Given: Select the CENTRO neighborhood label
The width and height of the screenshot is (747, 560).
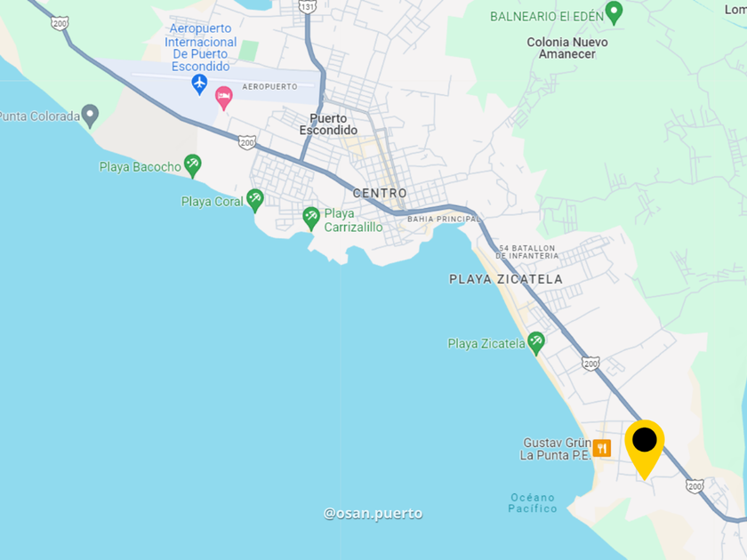Looking at the screenshot, I should 380,193.
